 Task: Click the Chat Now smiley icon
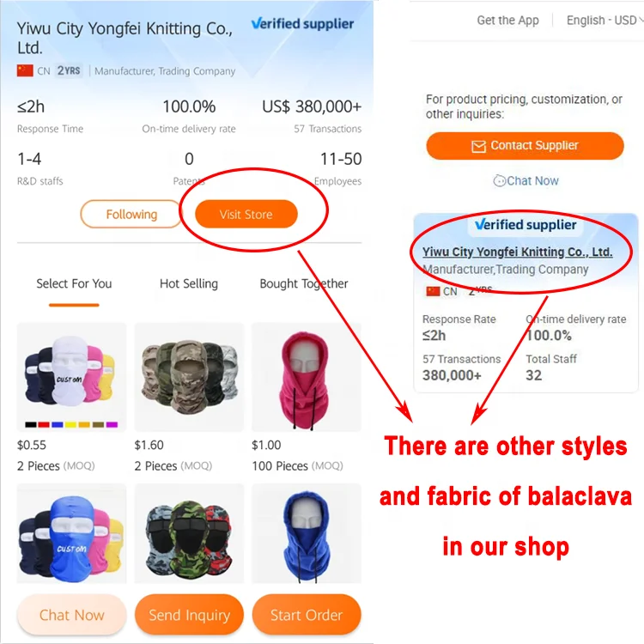499,180
